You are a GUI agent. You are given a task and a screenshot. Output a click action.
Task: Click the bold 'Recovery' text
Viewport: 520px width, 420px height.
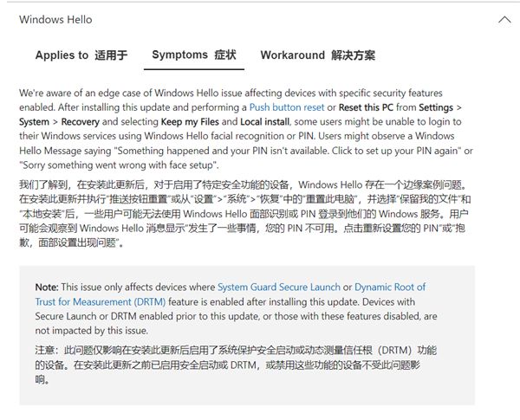81,122
